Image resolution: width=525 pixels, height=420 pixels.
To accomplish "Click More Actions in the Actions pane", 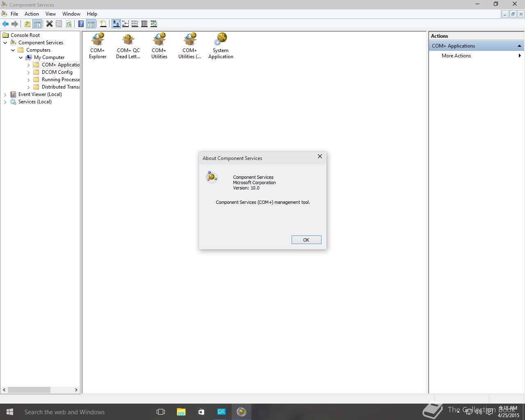I will click(x=456, y=56).
